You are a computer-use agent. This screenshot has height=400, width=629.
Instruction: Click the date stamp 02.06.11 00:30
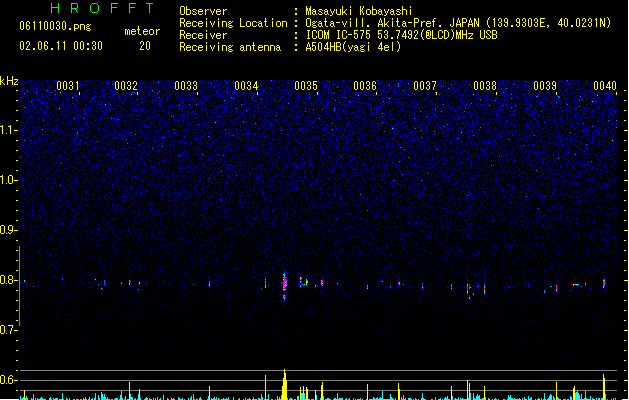click(x=61, y=46)
